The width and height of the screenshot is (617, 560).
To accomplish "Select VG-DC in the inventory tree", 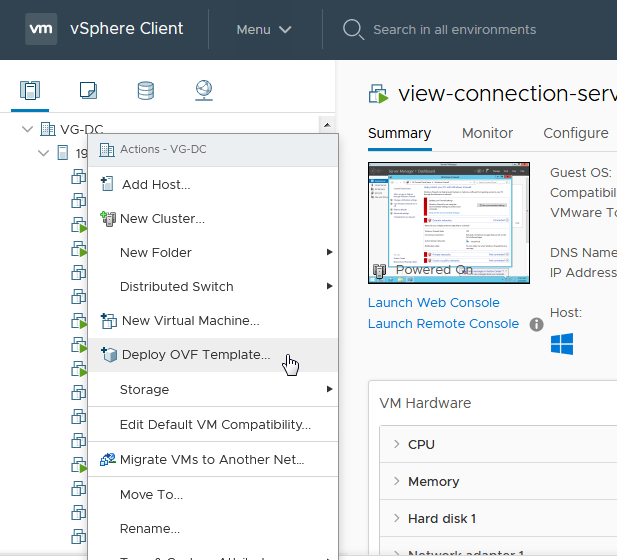I will tap(81, 129).
